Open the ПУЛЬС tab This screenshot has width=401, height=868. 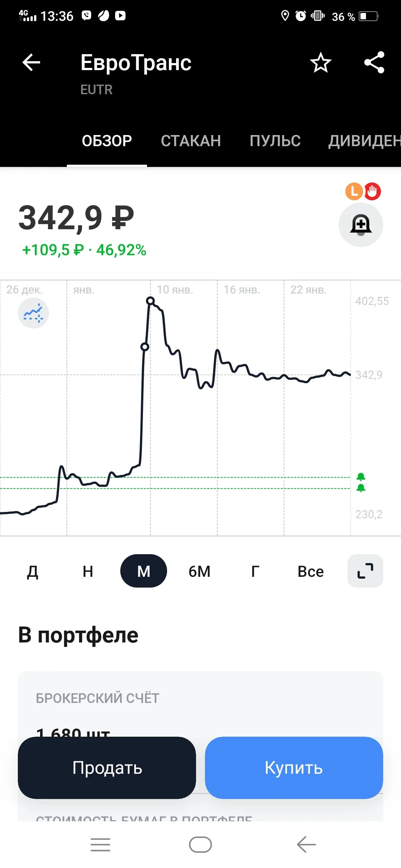point(275,141)
